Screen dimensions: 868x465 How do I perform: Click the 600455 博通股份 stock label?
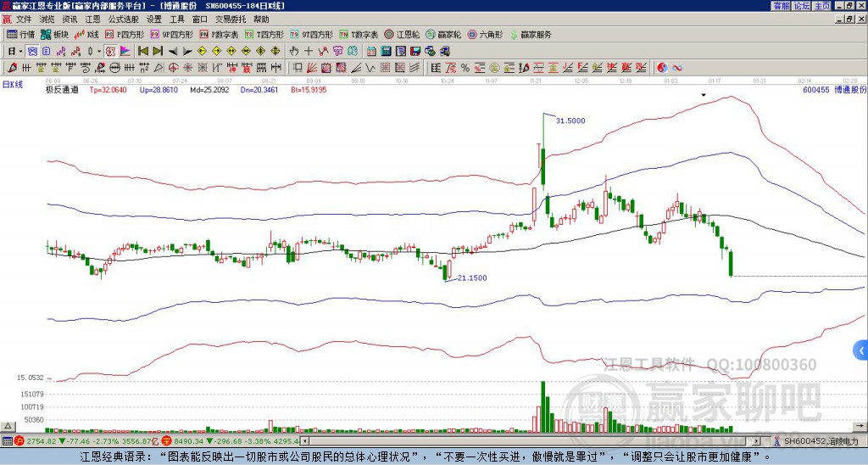tap(835, 89)
